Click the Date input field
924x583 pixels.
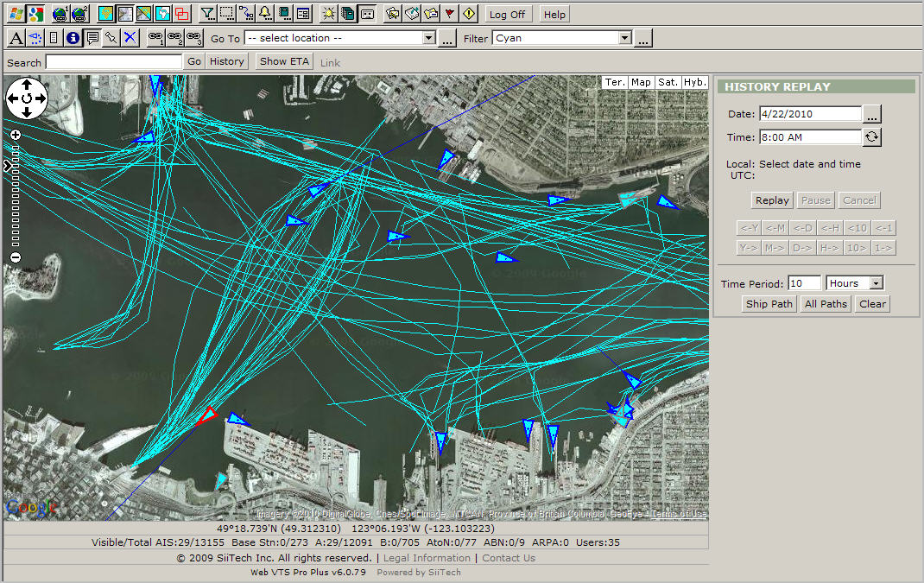810,114
